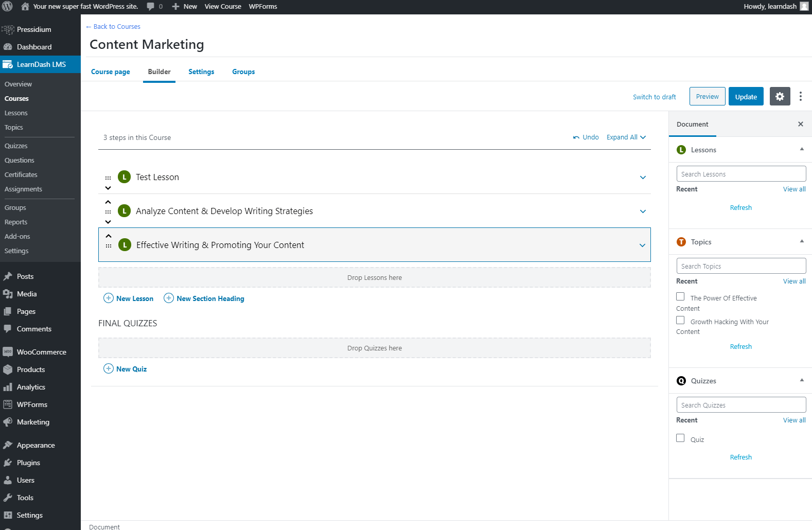Check Growth Hacking With Your Content topic
Image resolution: width=812 pixels, height=530 pixels.
click(x=680, y=320)
